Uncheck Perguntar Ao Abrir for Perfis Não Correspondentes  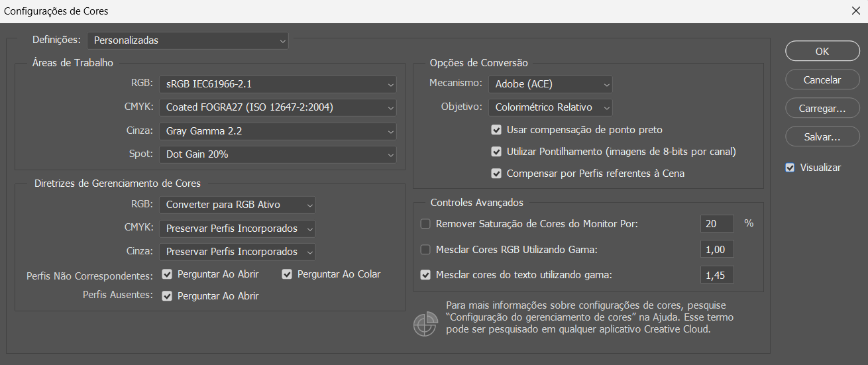tap(167, 274)
